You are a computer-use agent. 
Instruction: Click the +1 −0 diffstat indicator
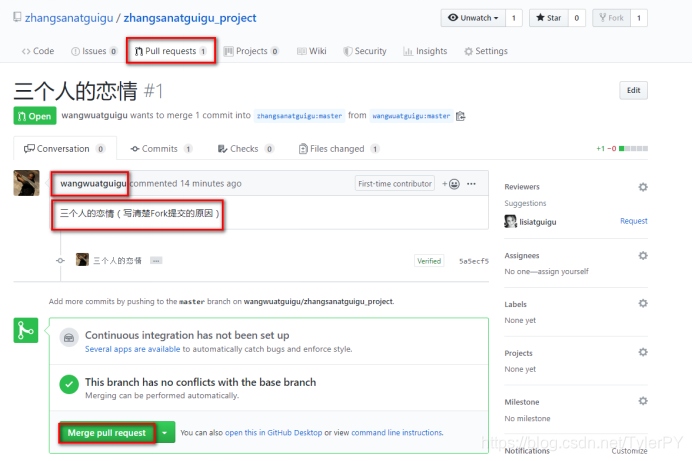click(622, 149)
